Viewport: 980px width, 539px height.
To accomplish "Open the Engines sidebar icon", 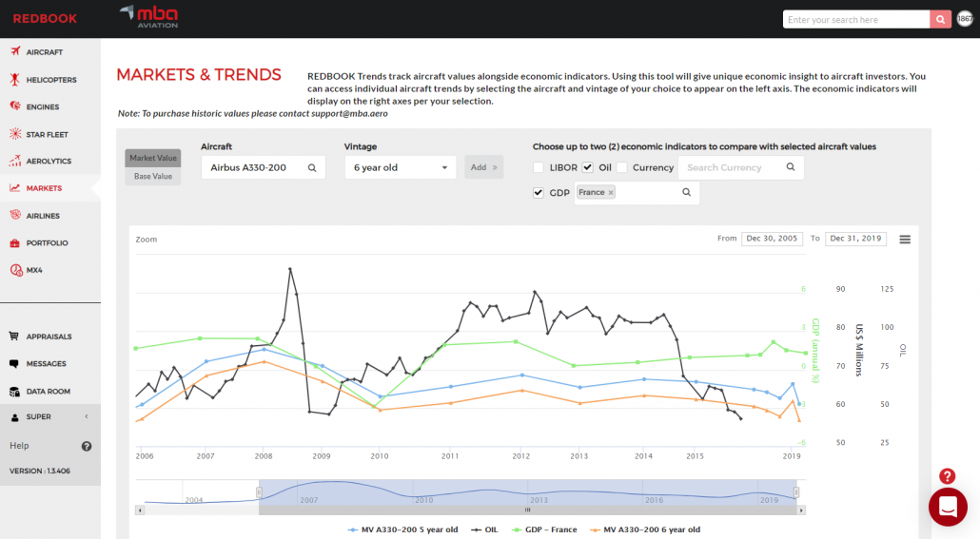I will (x=15, y=106).
